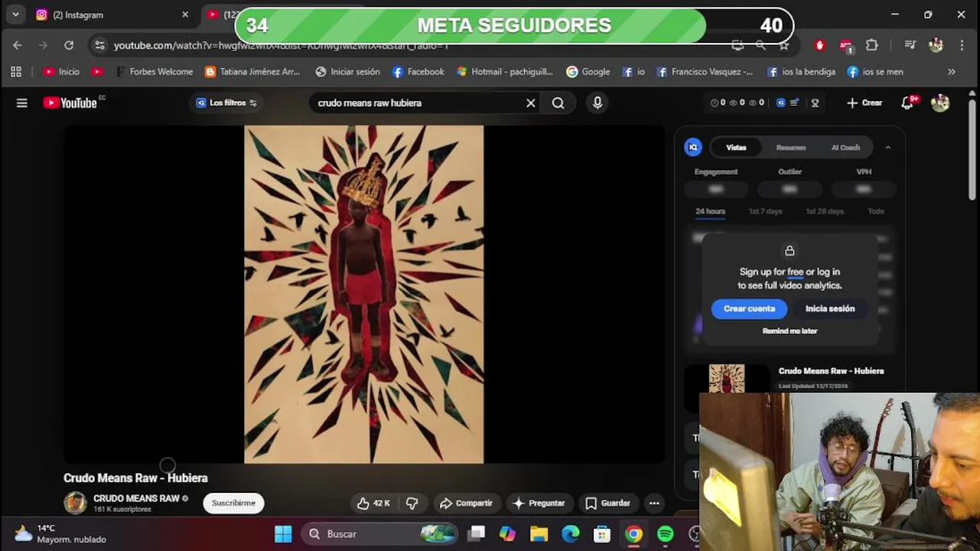
Task: Open the media control playlist icon
Action: pos(910,45)
